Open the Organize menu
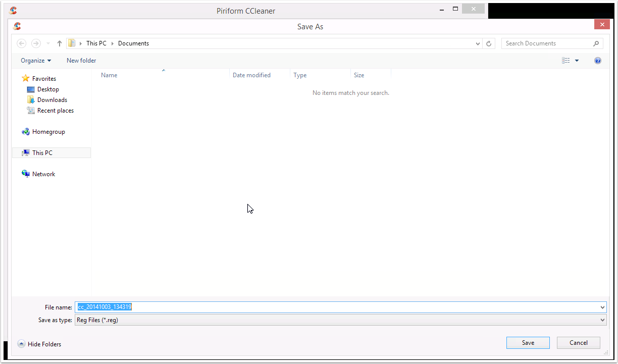This screenshot has height=364, width=618. 36,61
